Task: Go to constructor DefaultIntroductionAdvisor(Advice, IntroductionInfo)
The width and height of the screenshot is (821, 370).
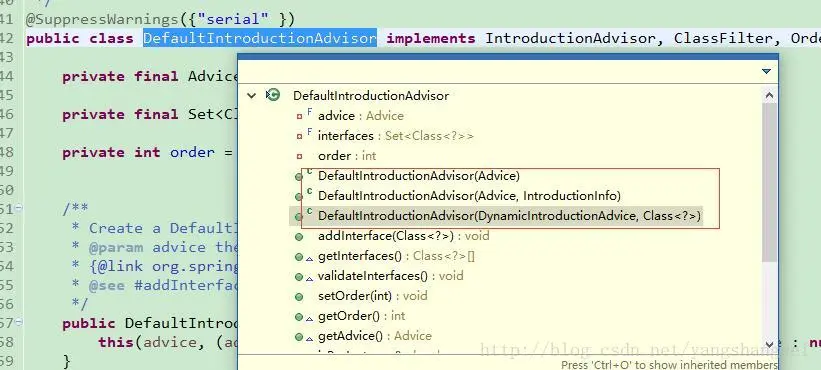Action: [x=469, y=196]
